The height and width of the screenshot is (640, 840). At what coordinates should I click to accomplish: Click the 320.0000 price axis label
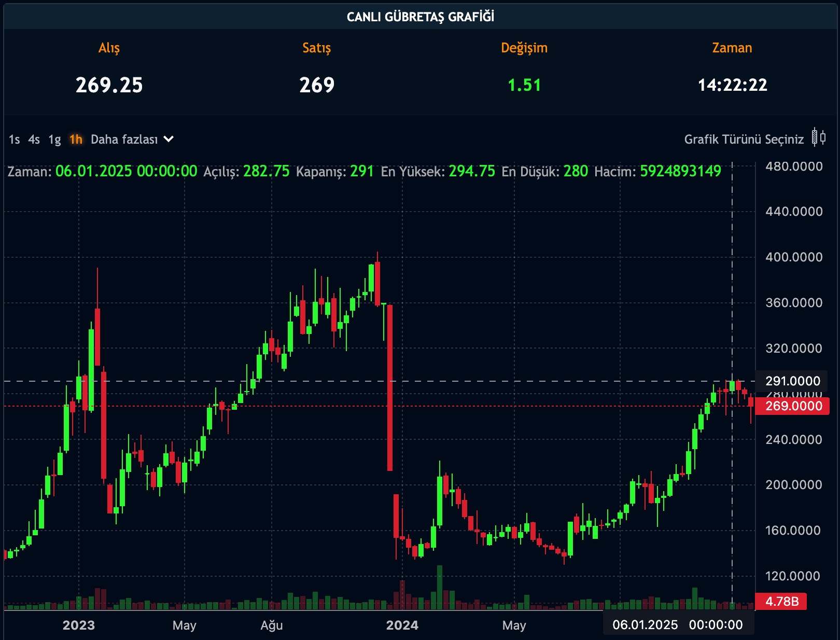coord(794,349)
